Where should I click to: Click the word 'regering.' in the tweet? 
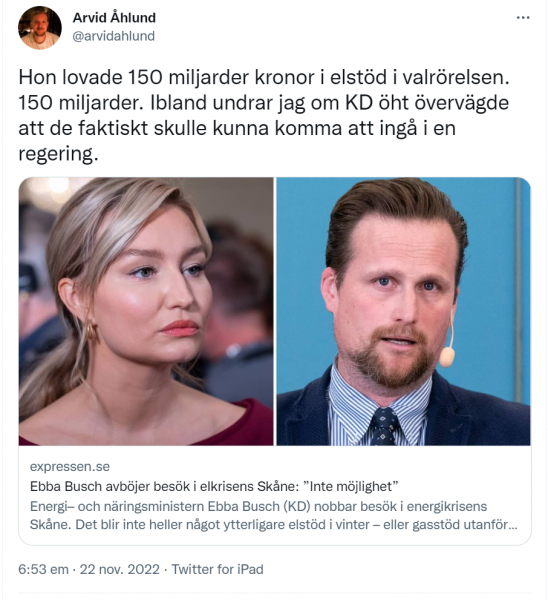click(58, 154)
